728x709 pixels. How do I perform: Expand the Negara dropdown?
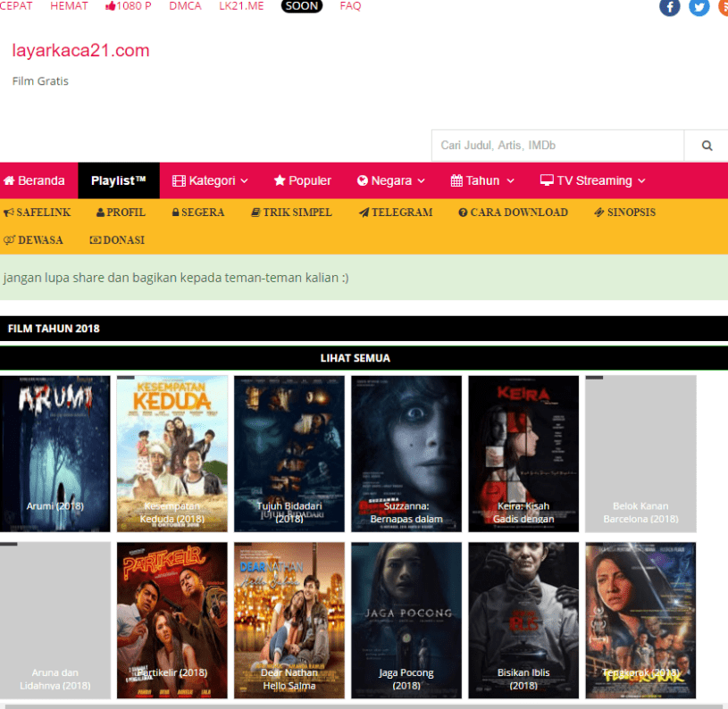coord(391,180)
